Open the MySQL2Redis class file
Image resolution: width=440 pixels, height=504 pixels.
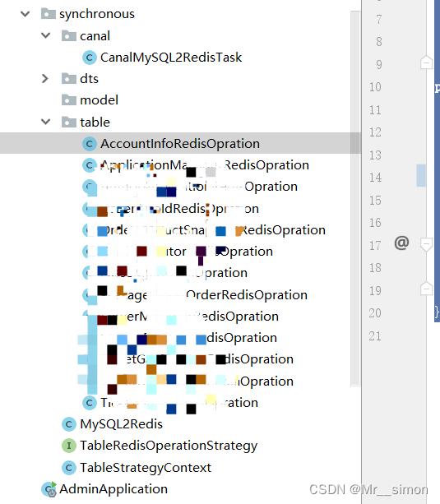[121, 424]
